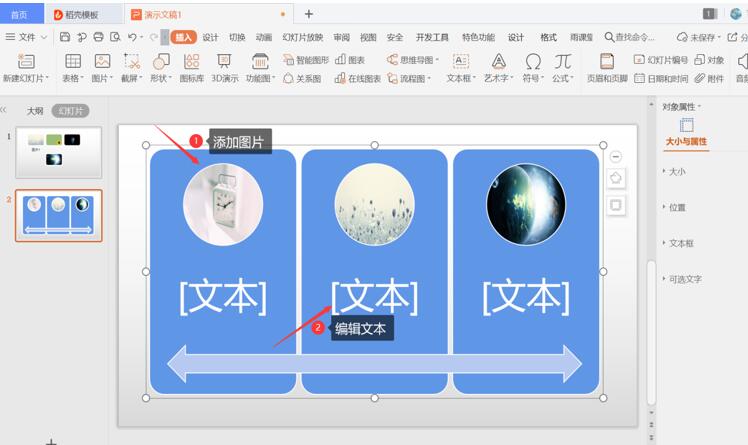Click the middle [文本] placeholder text

tap(374, 298)
